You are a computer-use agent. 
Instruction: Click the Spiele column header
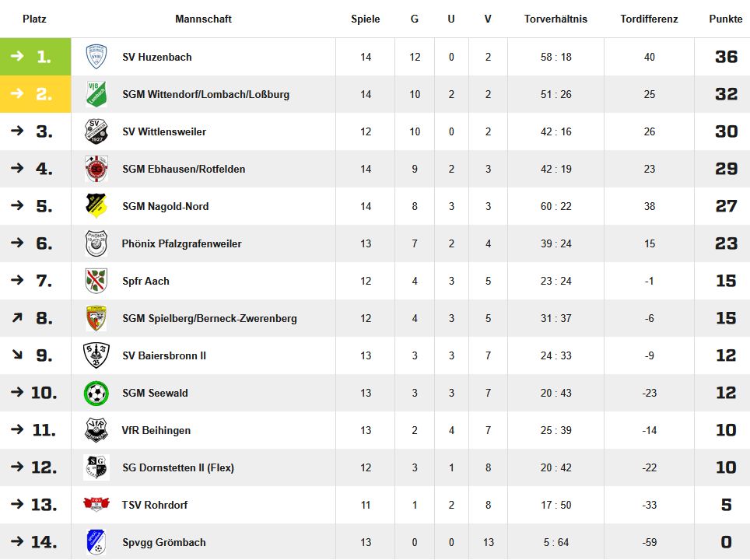pyautogui.click(x=366, y=19)
